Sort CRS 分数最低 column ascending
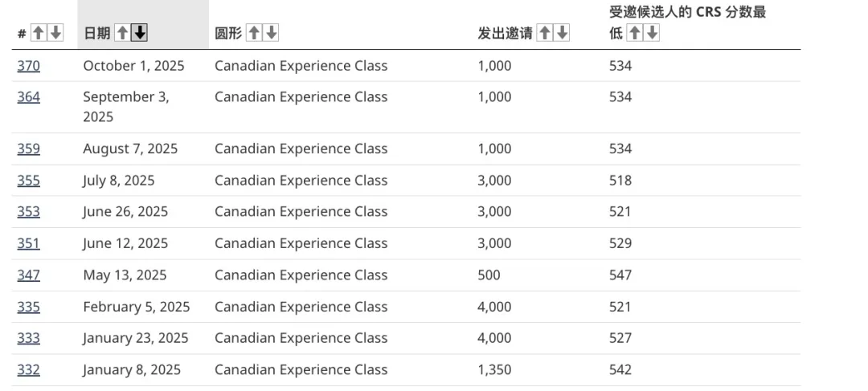The image size is (868, 391). pos(634,33)
